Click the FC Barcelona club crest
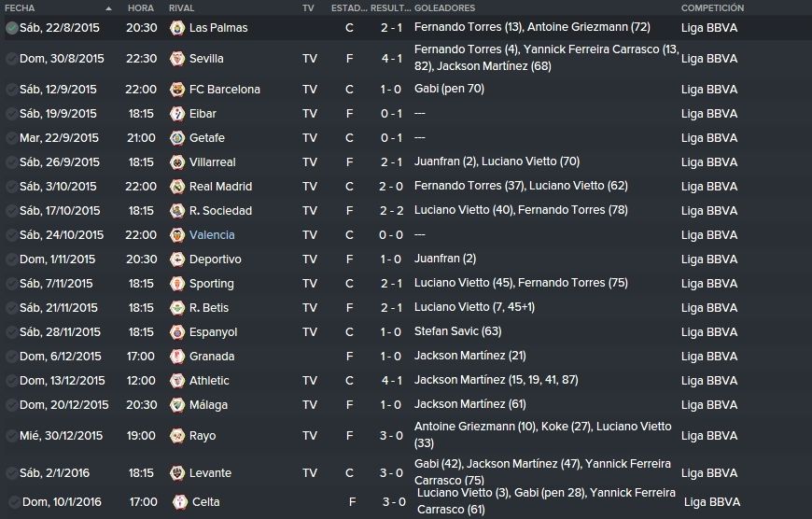The height and width of the screenshot is (519, 812). tap(177, 90)
